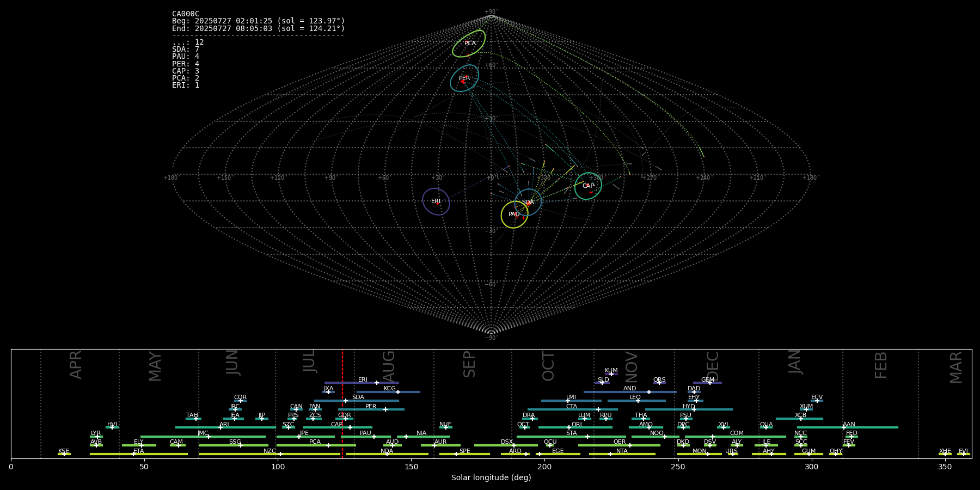This screenshot has width=980, height=490.
Task: Click the 'ERI: 1' count entry
Action: [186, 85]
